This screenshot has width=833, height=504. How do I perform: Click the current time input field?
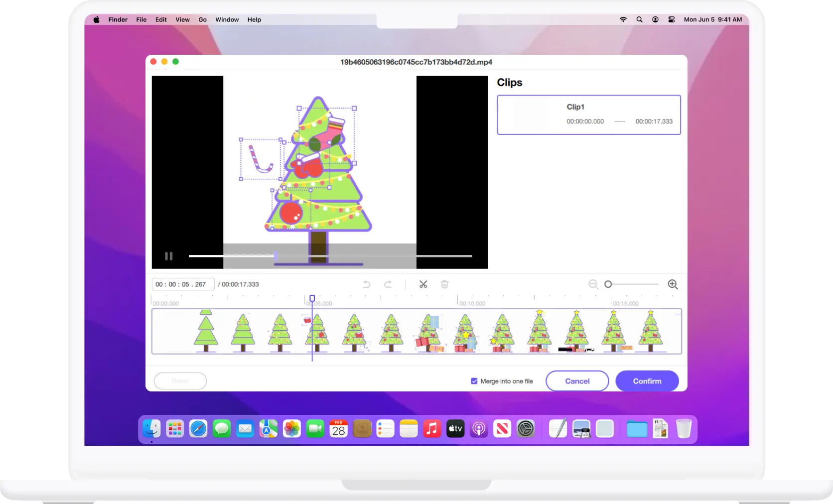pyautogui.click(x=183, y=284)
